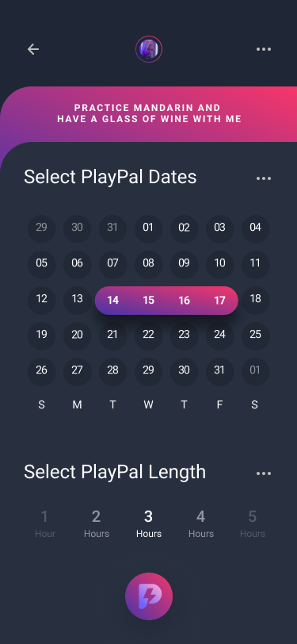The height and width of the screenshot is (644, 297).
Task: Pick 4 Hours as length
Action: 201,523
